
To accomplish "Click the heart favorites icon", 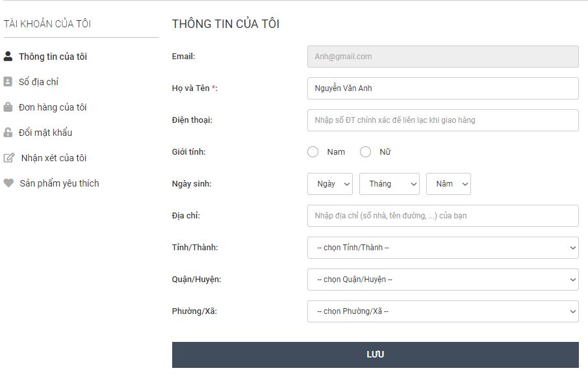I will coord(8,183).
